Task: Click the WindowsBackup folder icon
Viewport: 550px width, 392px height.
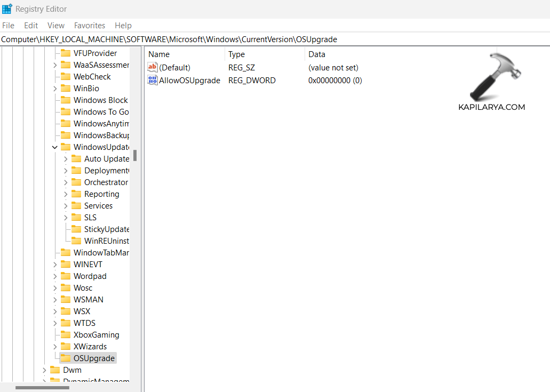Action: click(x=66, y=135)
